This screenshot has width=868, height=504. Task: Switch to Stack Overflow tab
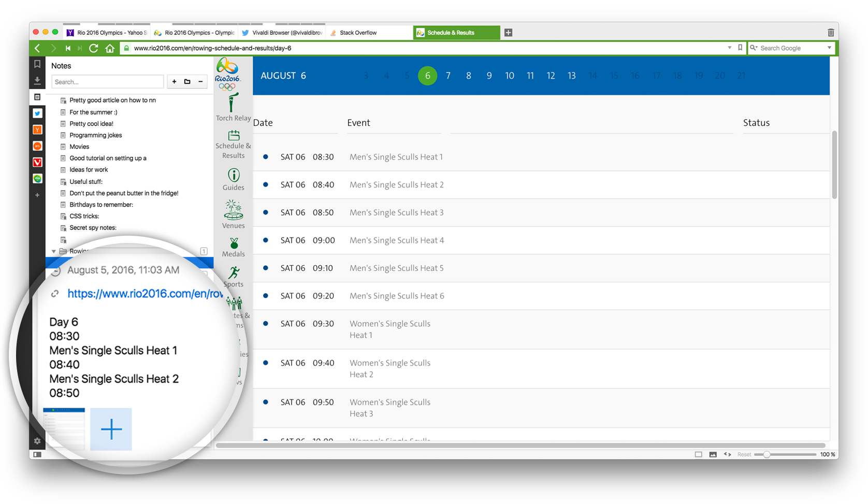coord(370,33)
